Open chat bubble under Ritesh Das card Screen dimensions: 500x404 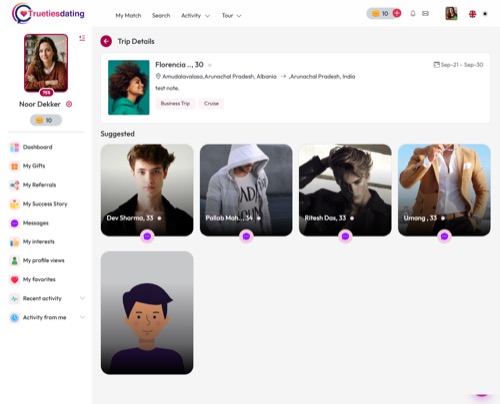click(345, 236)
